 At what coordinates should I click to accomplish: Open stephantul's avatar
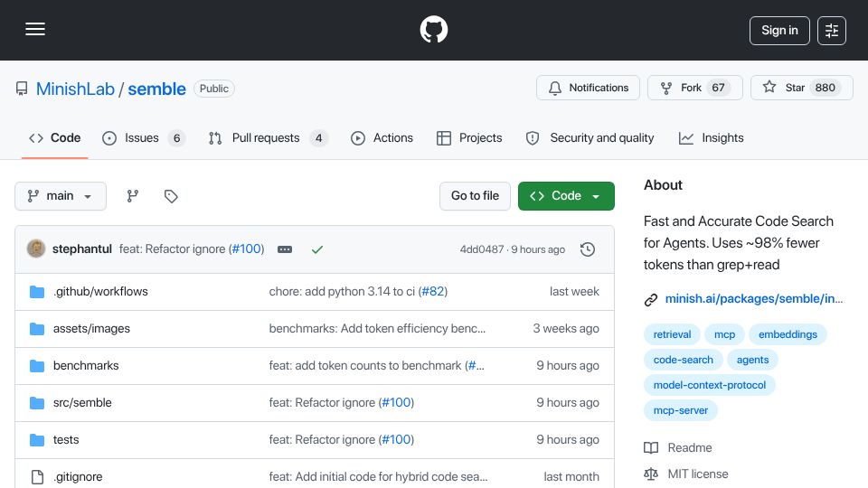(36, 249)
